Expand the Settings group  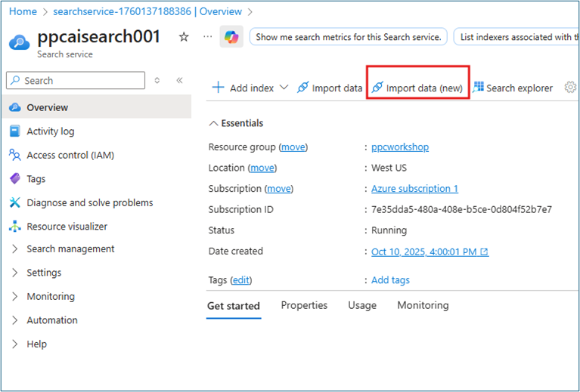pos(15,273)
